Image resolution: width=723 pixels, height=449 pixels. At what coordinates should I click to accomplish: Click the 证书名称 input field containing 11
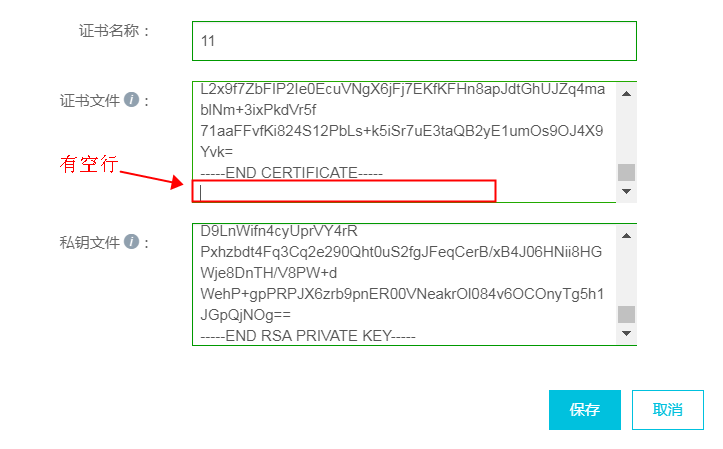pyautogui.click(x=414, y=41)
